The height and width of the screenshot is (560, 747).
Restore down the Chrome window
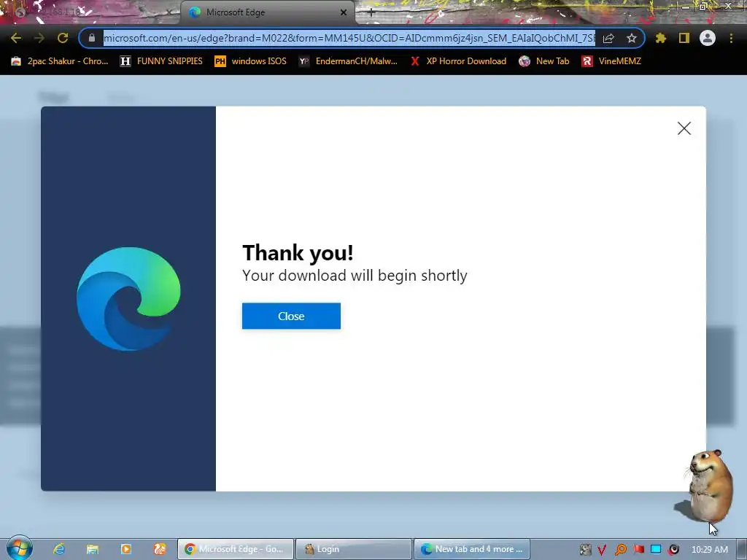(703, 7)
